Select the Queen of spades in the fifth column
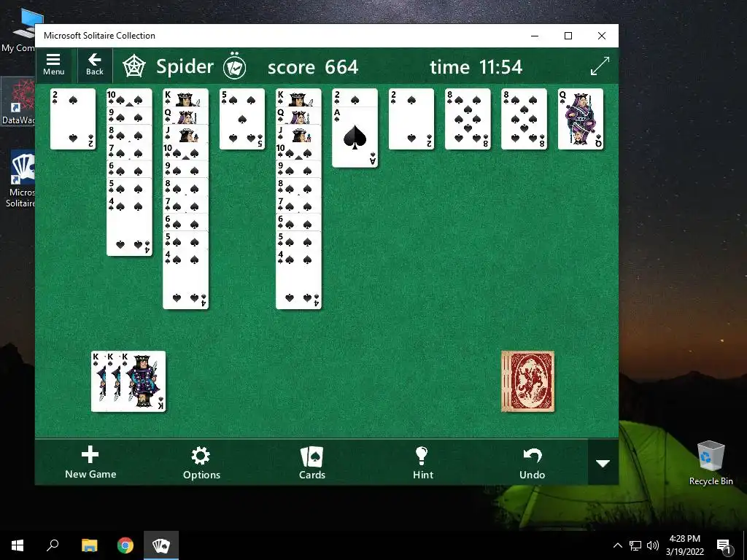This screenshot has height=560, width=747. (298, 115)
